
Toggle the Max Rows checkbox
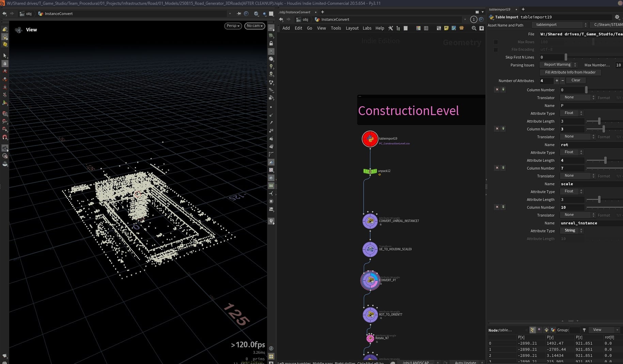pyautogui.click(x=496, y=42)
